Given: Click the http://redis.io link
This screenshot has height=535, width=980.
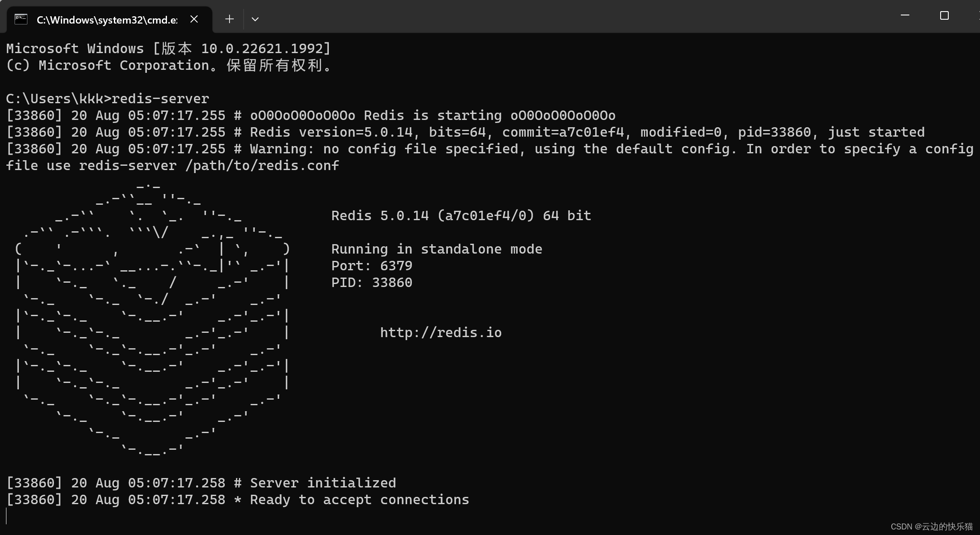Looking at the screenshot, I should (441, 332).
